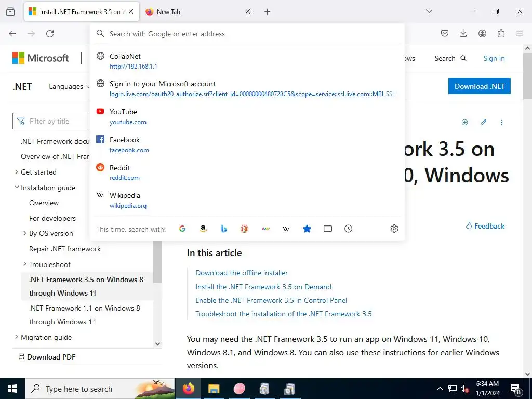Open File Explorer from the taskbar
Screen dimensions: 532x399
(x=214, y=389)
